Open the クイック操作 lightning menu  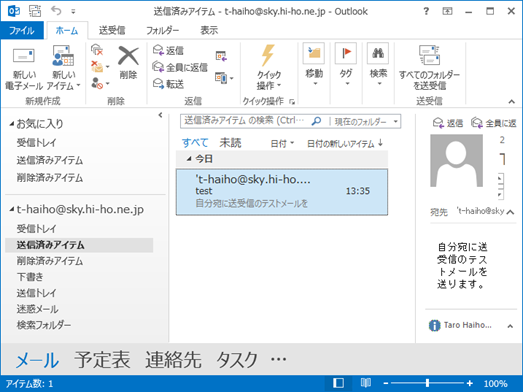(x=269, y=68)
